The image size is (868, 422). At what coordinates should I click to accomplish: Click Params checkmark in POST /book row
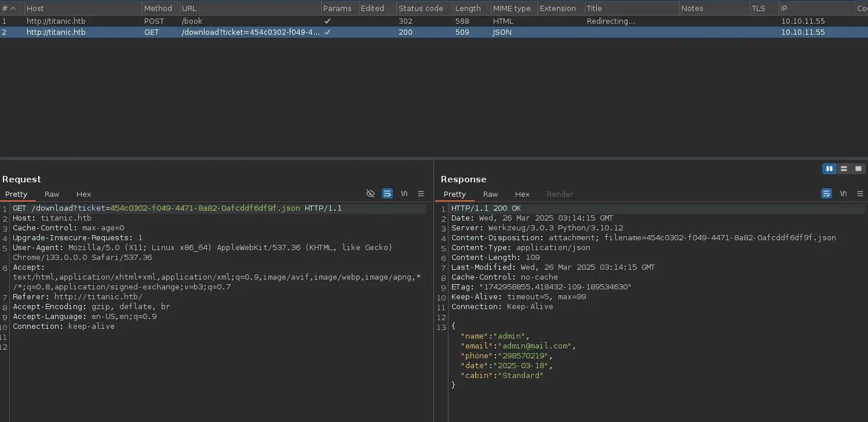327,21
